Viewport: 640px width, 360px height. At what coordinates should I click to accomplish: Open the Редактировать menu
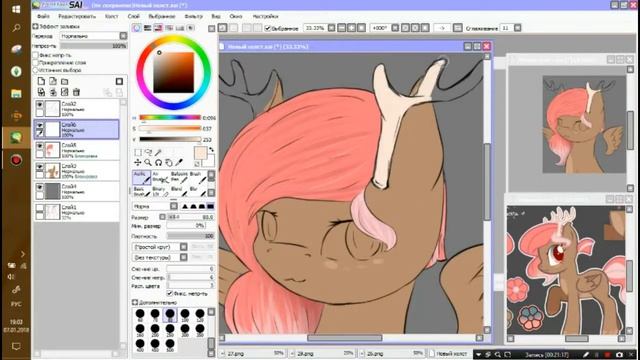77,16
